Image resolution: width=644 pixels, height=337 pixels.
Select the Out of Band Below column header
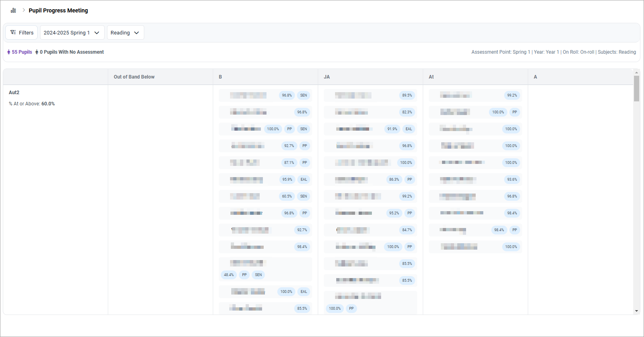[x=134, y=77]
